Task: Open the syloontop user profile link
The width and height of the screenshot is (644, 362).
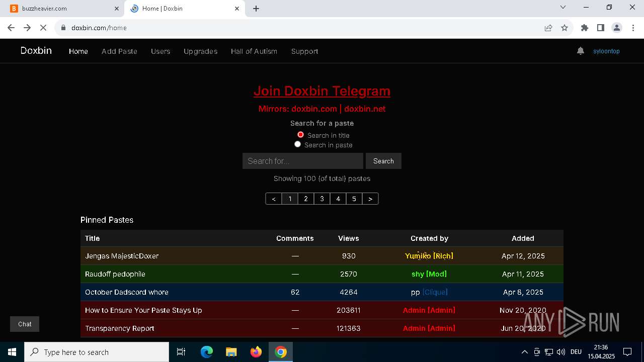Action: click(606, 51)
